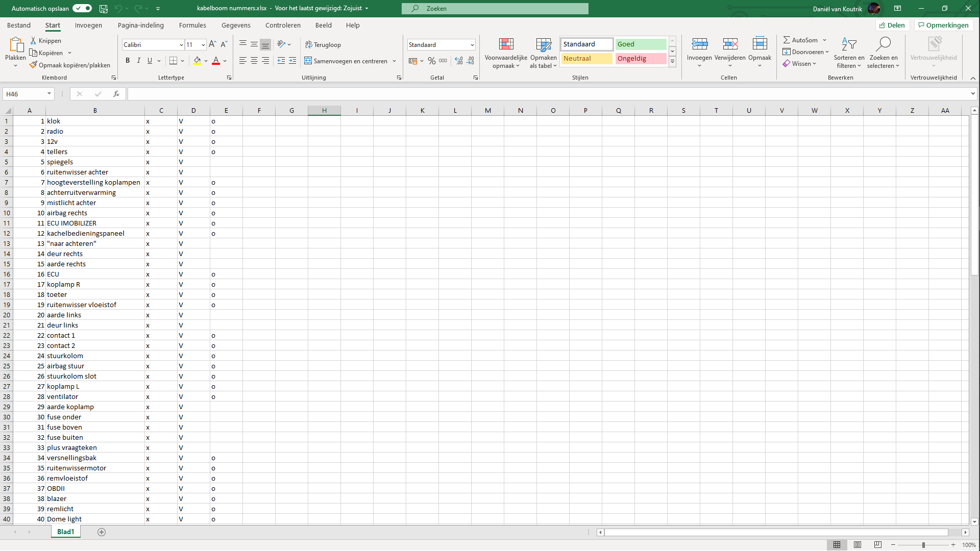
Task: Click the decrease indent icon
Action: point(281,61)
